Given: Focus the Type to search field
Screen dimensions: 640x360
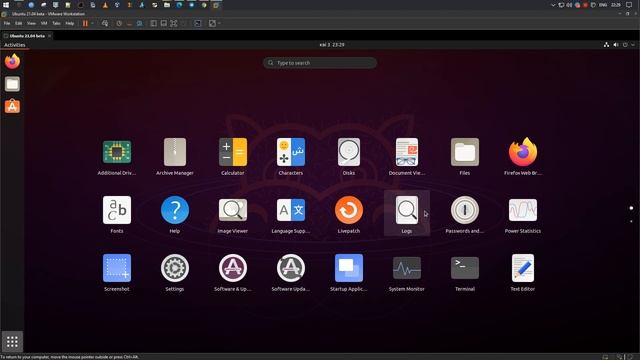Looking at the screenshot, I should pos(320,63).
